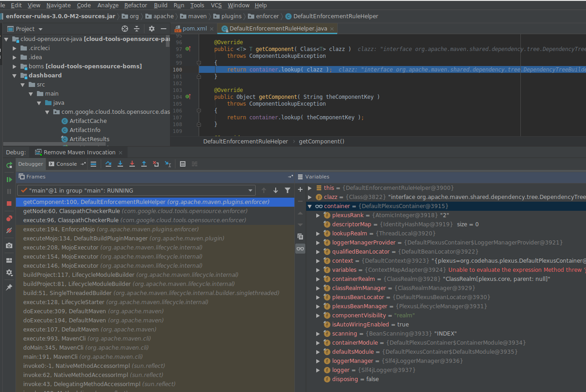
Task: Resume program with green play icon
Action: [x=9, y=179]
